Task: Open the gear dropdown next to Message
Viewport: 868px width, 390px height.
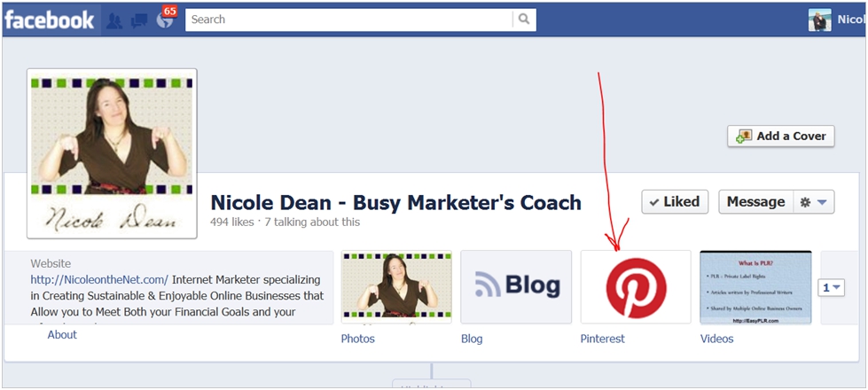Action: coord(814,202)
